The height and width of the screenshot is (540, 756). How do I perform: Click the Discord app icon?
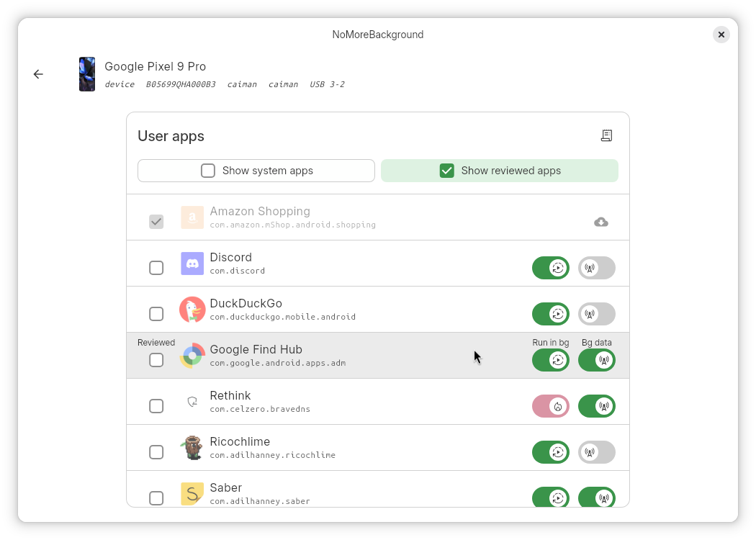coord(192,264)
